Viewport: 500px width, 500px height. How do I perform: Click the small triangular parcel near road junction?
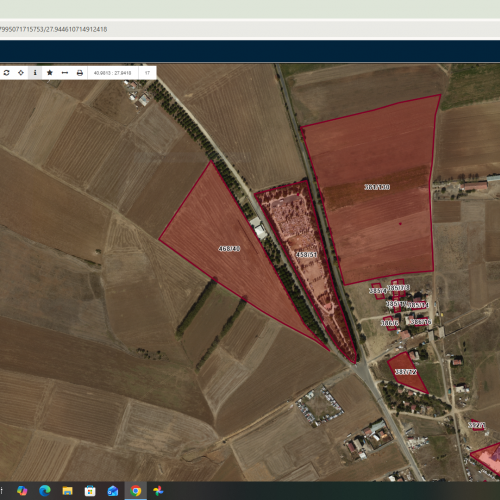406,372
